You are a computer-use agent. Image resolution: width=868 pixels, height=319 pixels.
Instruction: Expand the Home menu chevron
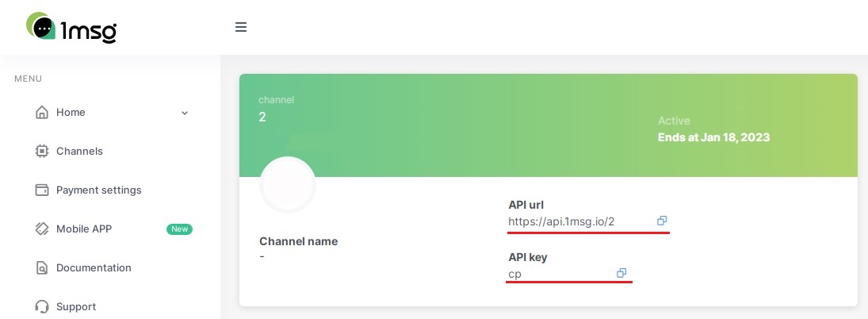[x=185, y=113]
